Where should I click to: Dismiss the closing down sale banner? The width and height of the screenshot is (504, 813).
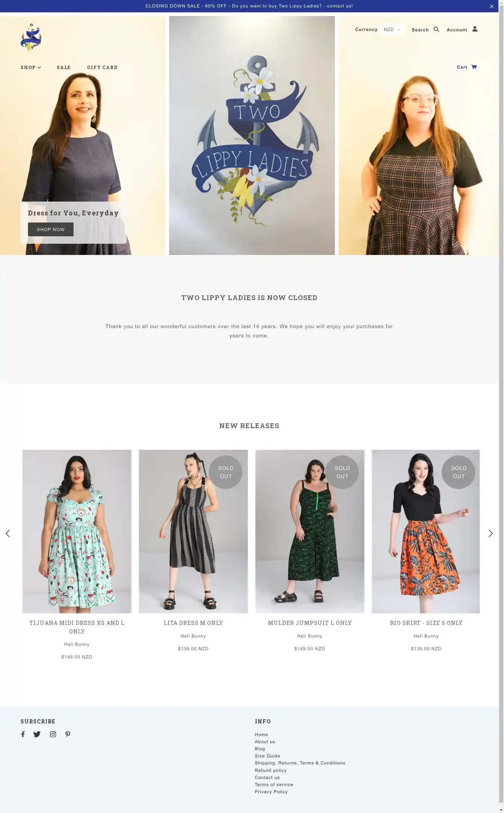coord(492,6)
